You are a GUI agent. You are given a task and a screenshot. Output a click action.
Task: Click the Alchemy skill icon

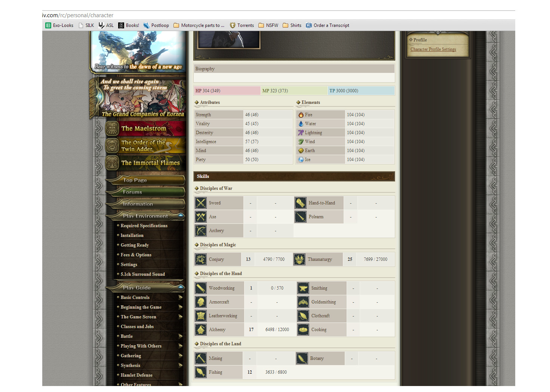pos(201,330)
